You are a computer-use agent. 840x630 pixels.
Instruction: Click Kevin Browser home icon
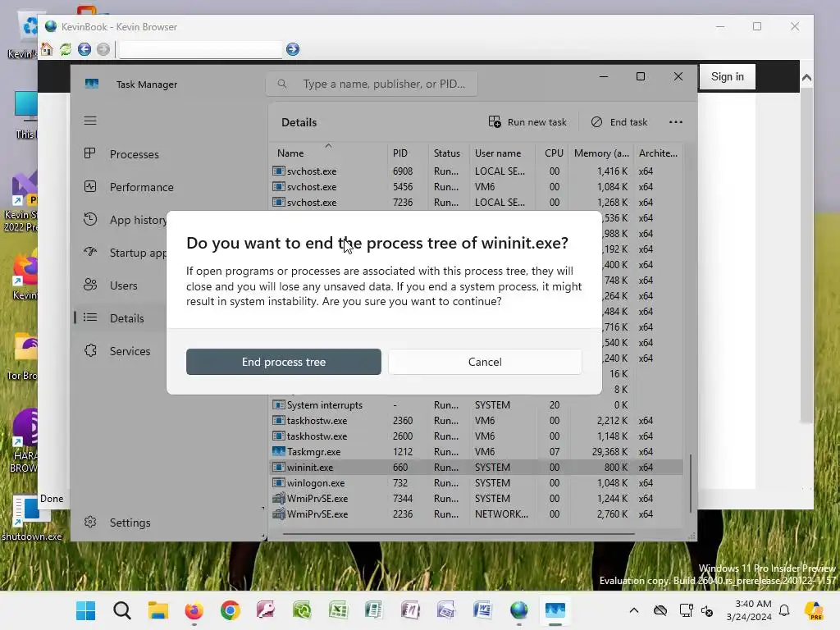pos(47,49)
